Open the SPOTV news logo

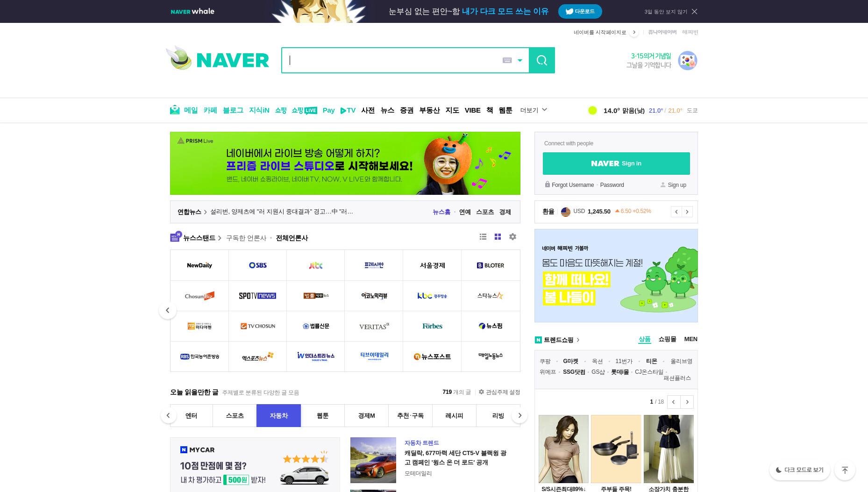tap(257, 296)
